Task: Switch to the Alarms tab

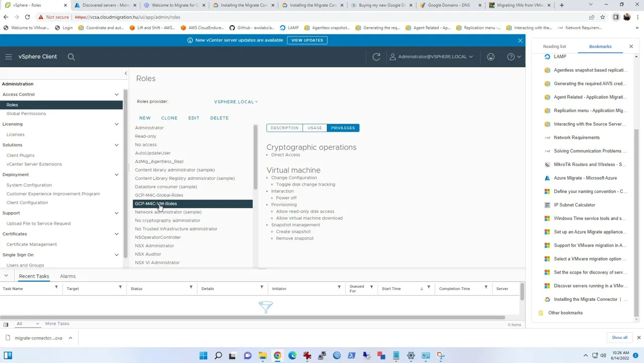Action: click(x=68, y=276)
